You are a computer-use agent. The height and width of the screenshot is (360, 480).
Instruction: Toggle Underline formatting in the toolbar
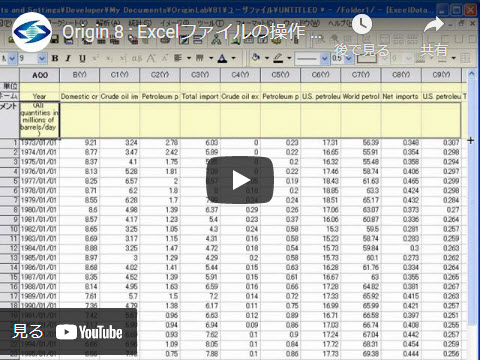pyautogui.click(x=82, y=59)
